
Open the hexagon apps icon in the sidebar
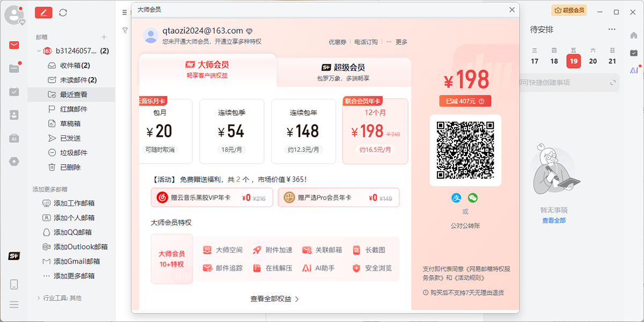(x=14, y=162)
